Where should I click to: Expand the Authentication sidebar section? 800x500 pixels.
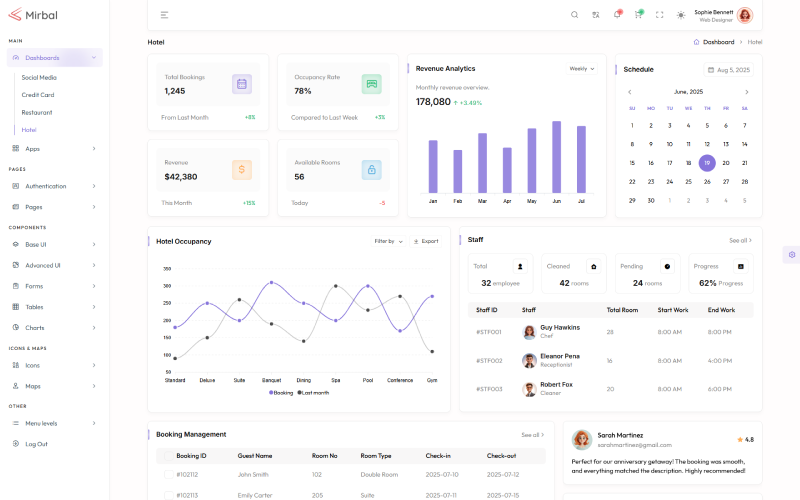click(55, 186)
